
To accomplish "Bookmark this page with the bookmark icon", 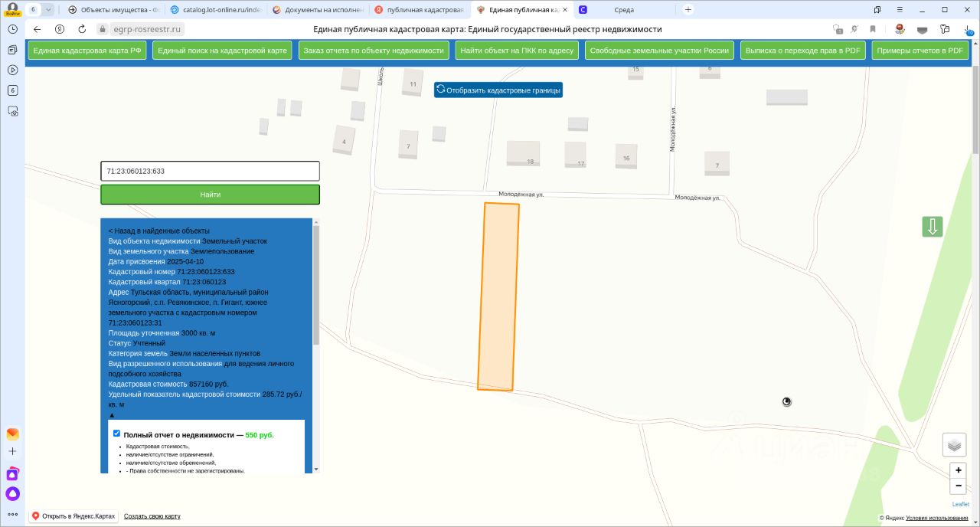I will [x=872, y=29].
